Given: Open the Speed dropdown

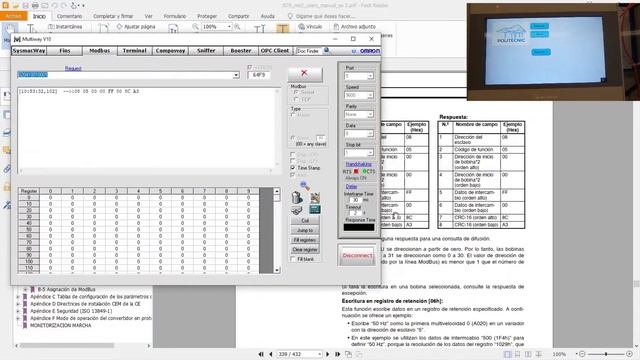Looking at the screenshot, I should 370,95.
